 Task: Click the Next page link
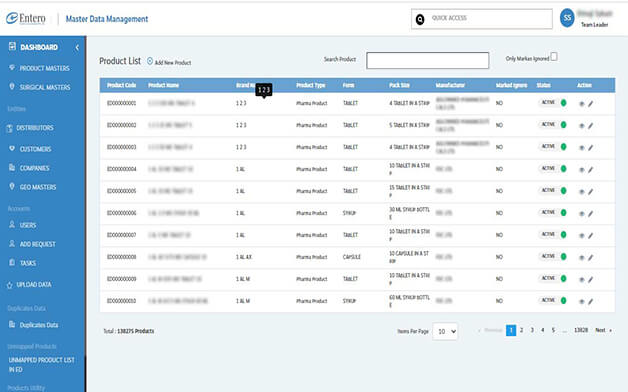tap(603, 330)
